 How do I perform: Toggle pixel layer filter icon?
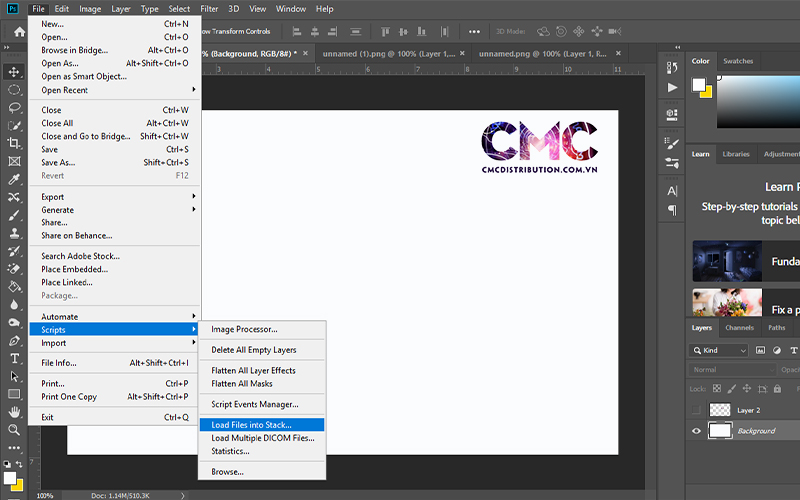click(760, 350)
